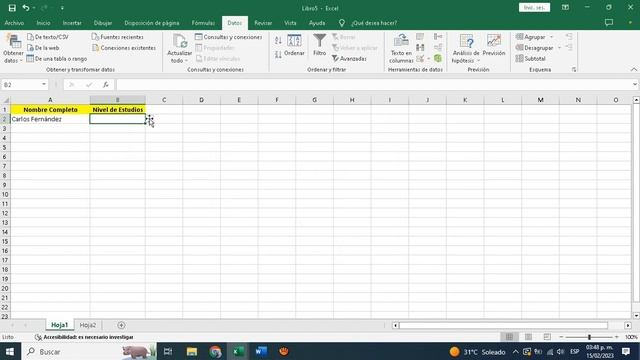Open the Esquema dialog launcher

574,70
